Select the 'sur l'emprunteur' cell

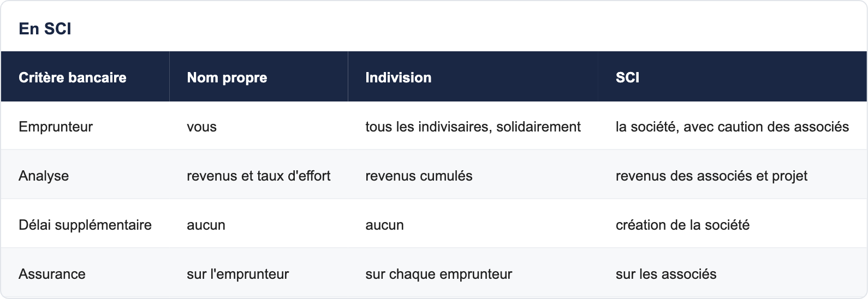point(237,274)
